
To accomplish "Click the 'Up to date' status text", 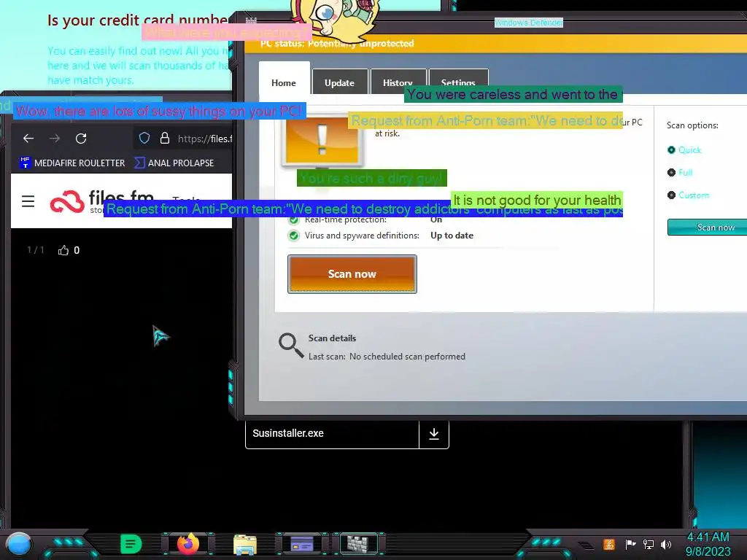I will 452,236.
